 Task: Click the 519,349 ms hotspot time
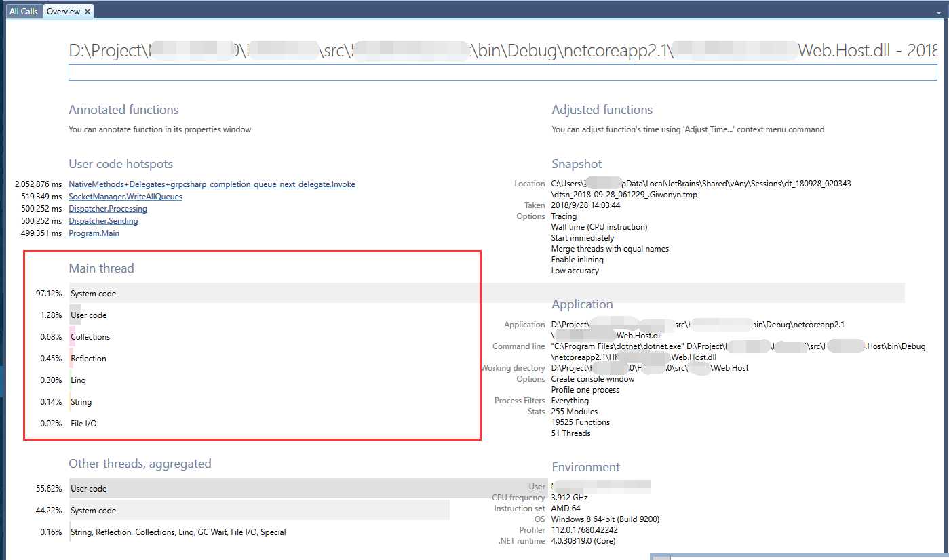41,197
